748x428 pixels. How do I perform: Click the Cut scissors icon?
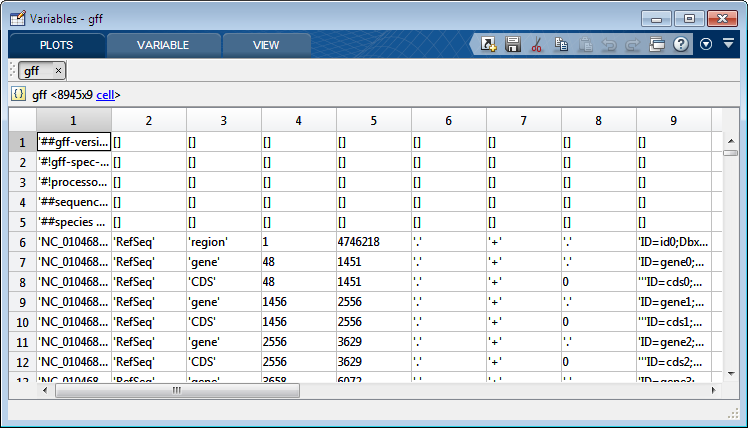click(537, 44)
